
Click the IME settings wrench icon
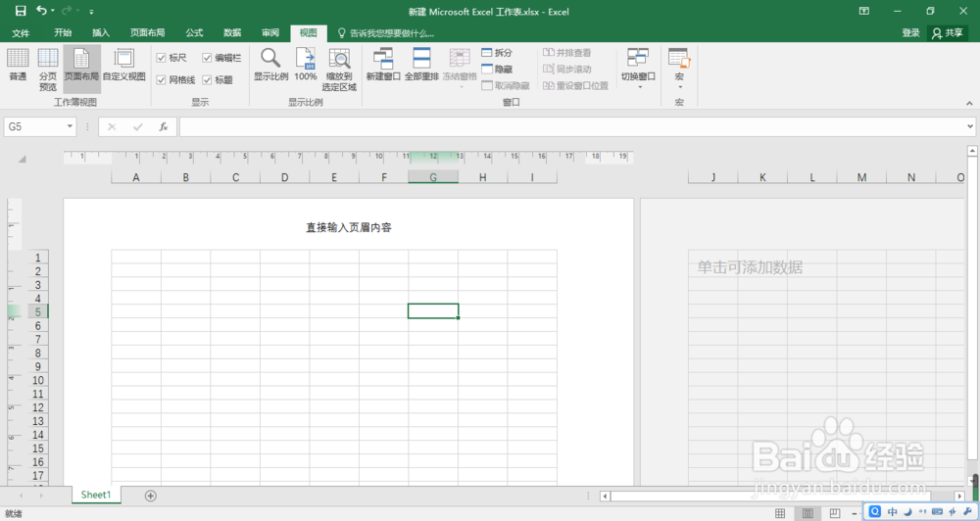coord(968,511)
